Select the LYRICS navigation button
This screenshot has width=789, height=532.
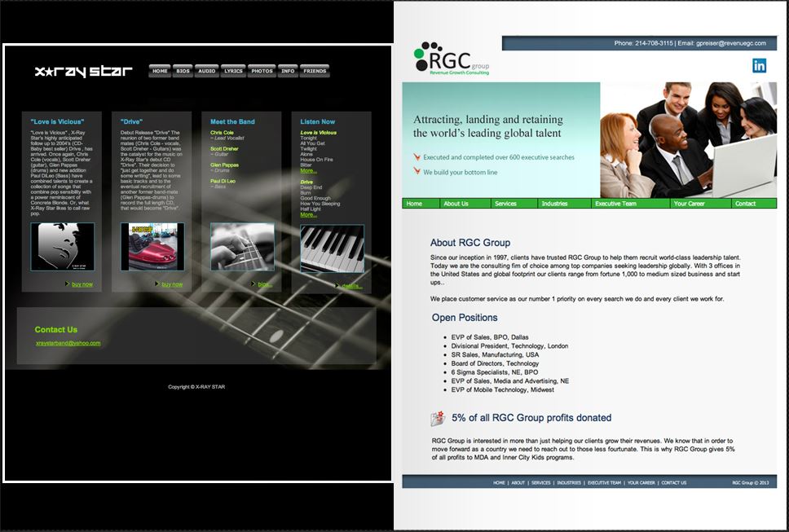pos(233,71)
